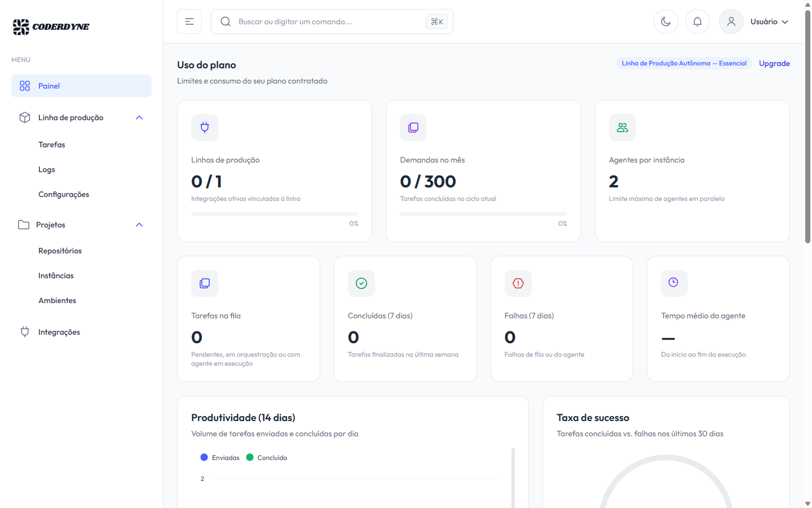Navigate to Repositórios
The height and width of the screenshot is (508, 812).
(60, 251)
